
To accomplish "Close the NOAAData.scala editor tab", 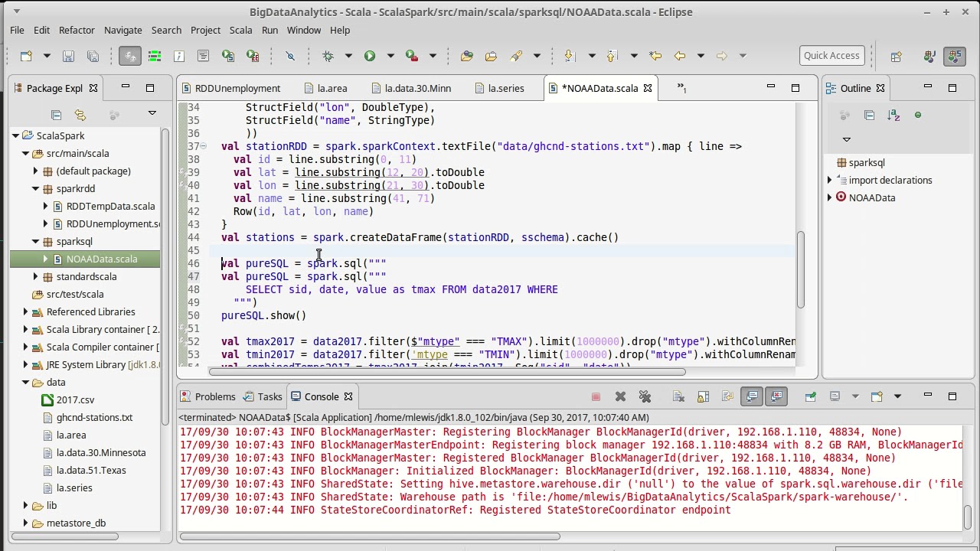I will click(648, 88).
